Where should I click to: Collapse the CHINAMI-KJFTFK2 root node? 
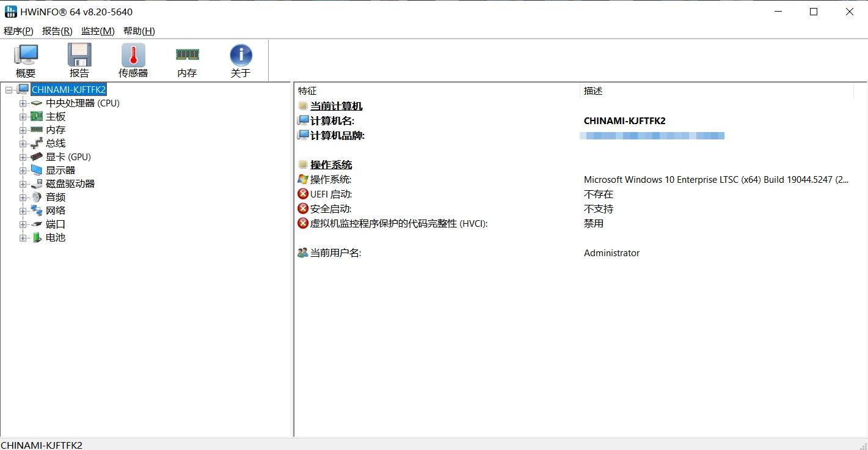[9, 90]
